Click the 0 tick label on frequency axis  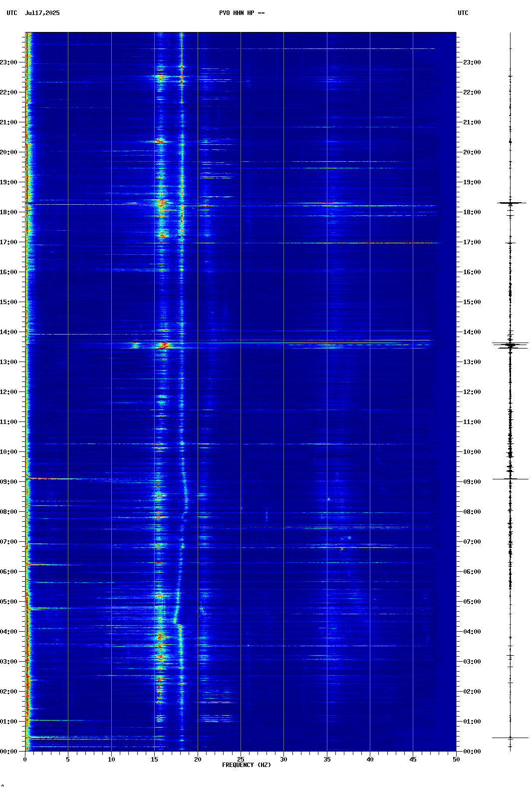tap(25, 760)
